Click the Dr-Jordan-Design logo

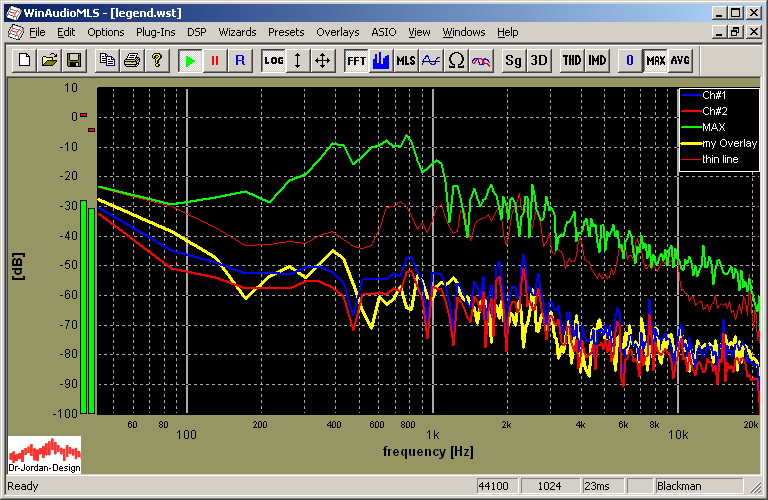pos(44,454)
